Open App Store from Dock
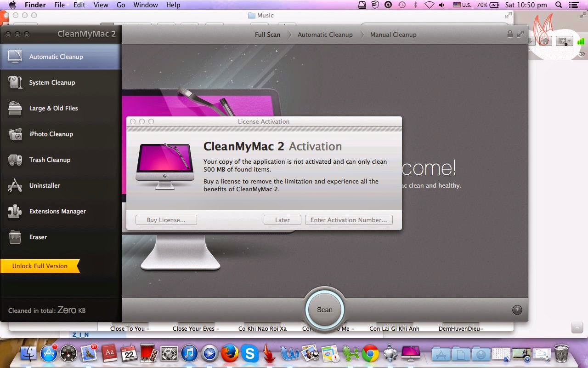Image resolution: width=588 pixels, height=368 pixels. click(x=49, y=353)
